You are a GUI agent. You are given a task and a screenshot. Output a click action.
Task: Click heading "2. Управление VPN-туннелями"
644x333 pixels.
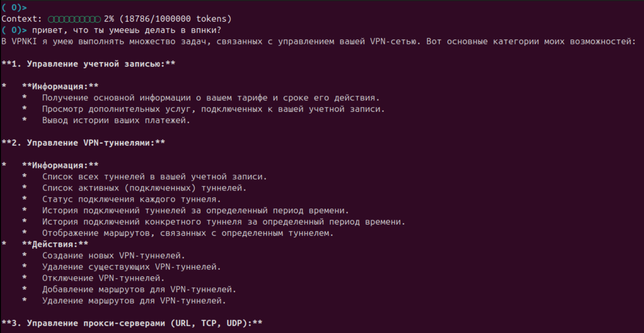point(83,143)
